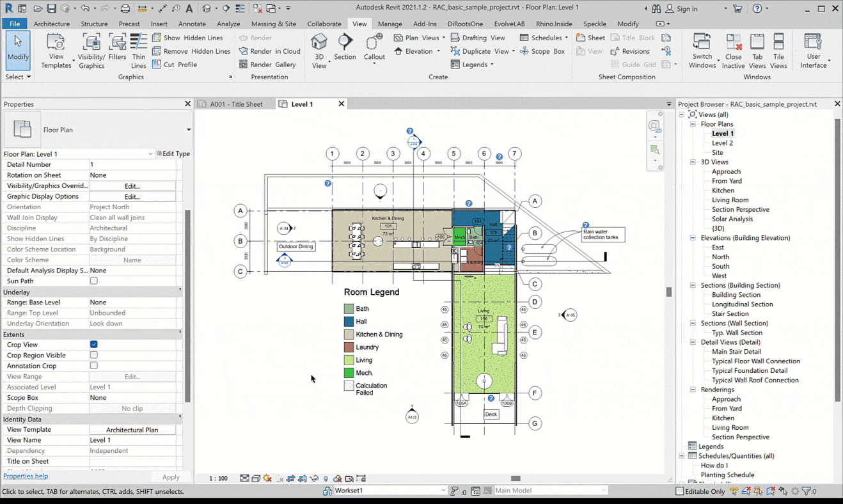
Task: Uncheck the Crop View checkbox
Action: point(94,345)
